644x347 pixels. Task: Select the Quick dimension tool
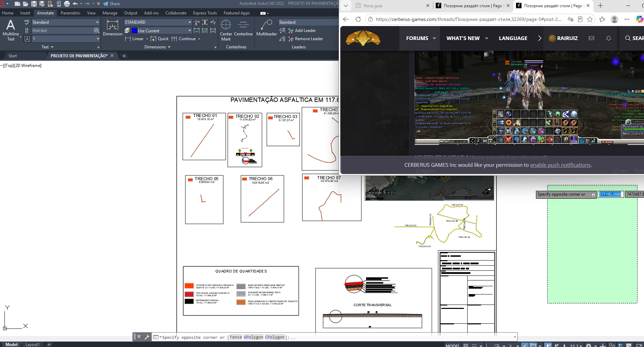click(160, 39)
